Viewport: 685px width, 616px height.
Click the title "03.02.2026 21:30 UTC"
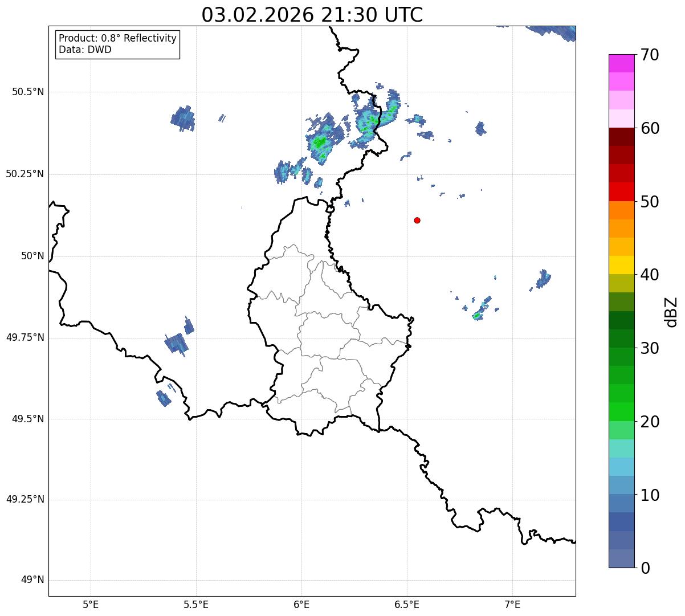coord(312,14)
